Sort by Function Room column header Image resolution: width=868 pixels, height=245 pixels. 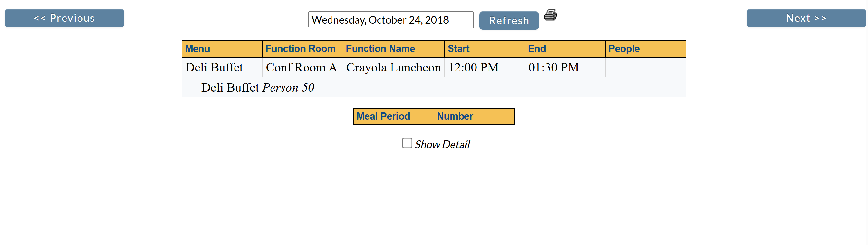click(x=300, y=49)
